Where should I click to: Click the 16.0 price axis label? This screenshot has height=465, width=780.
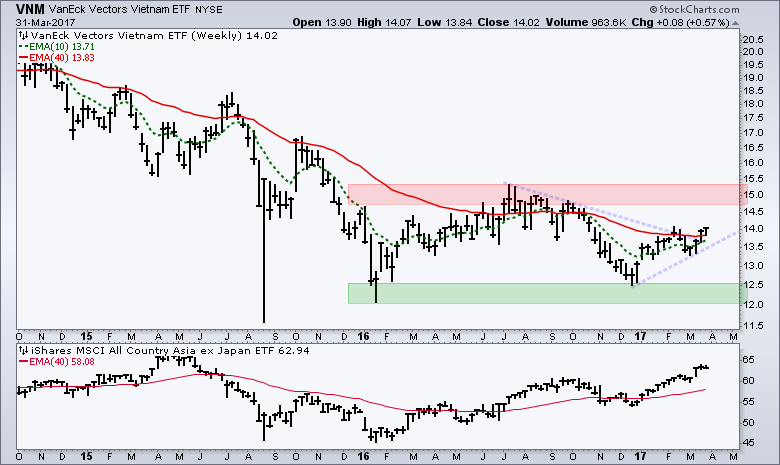coord(752,163)
